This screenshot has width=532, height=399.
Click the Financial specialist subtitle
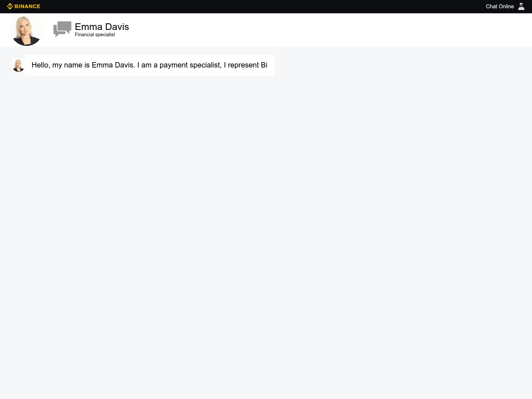(95, 35)
